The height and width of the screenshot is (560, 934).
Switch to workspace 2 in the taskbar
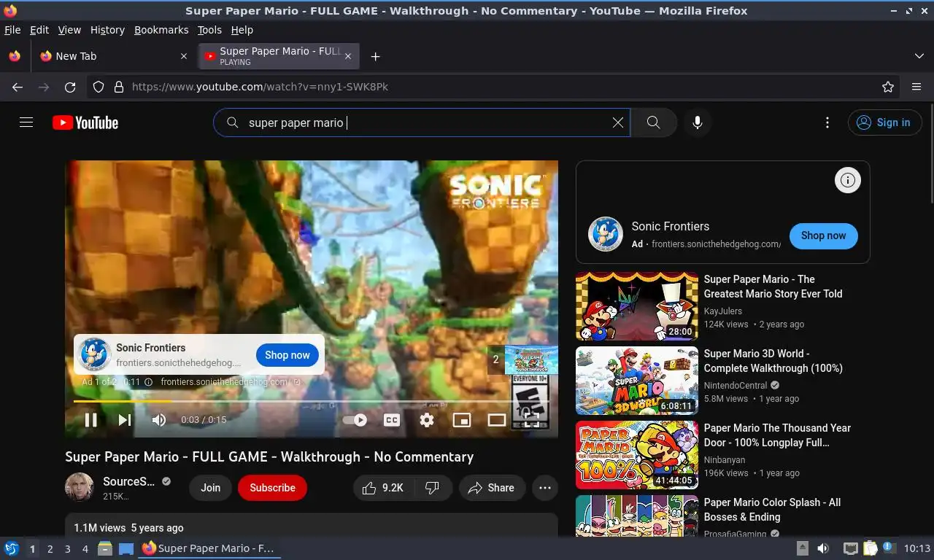pos(50,549)
